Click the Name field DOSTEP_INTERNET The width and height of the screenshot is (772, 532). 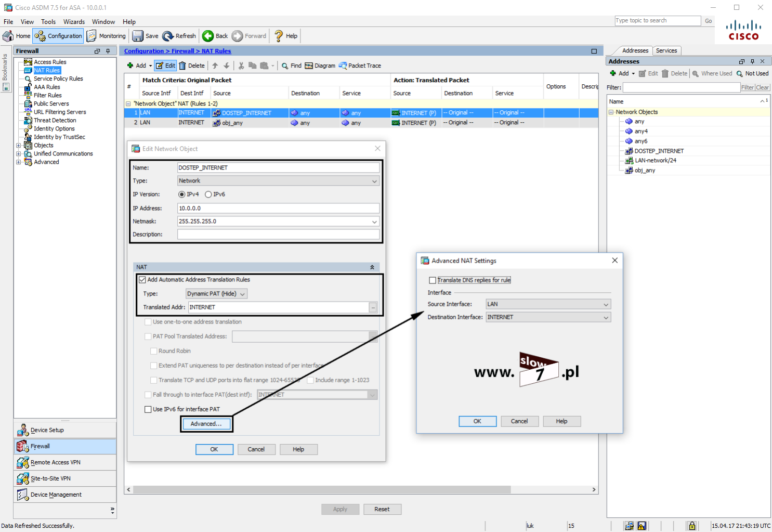point(278,167)
